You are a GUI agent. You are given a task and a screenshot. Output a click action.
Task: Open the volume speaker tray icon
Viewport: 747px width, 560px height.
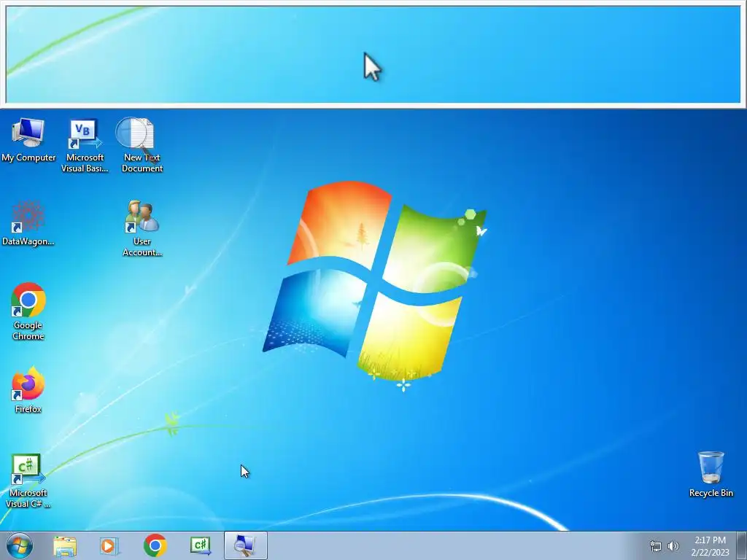[x=673, y=546]
